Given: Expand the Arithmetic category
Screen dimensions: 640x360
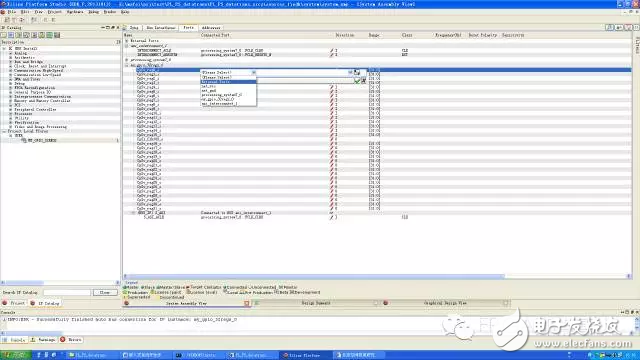Looking at the screenshot, I should point(11,58).
